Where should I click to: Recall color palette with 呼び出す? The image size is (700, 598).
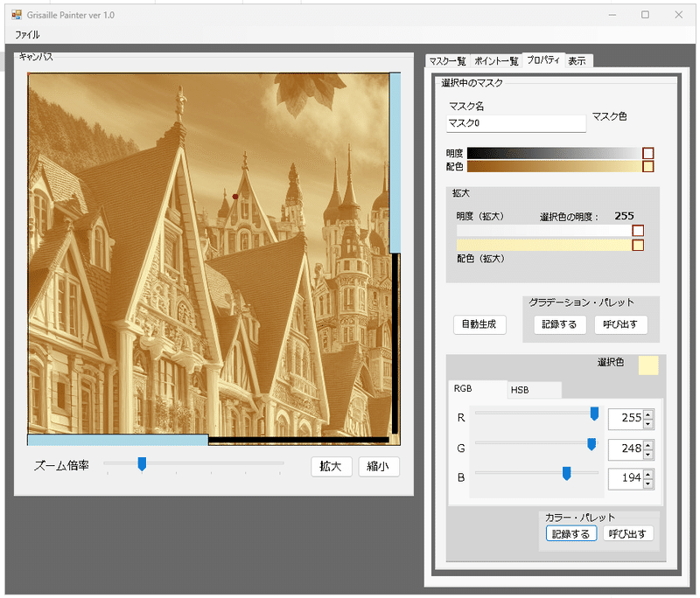click(627, 533)
